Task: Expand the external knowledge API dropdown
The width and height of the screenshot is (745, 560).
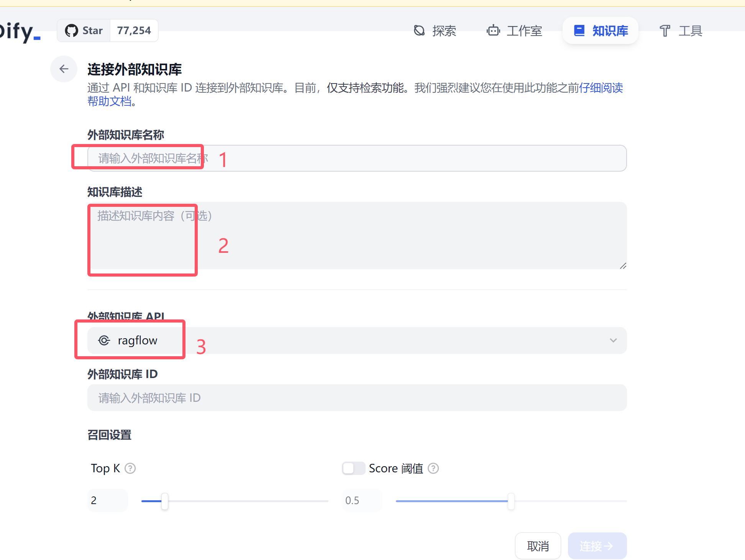Action: pos(356,341)
